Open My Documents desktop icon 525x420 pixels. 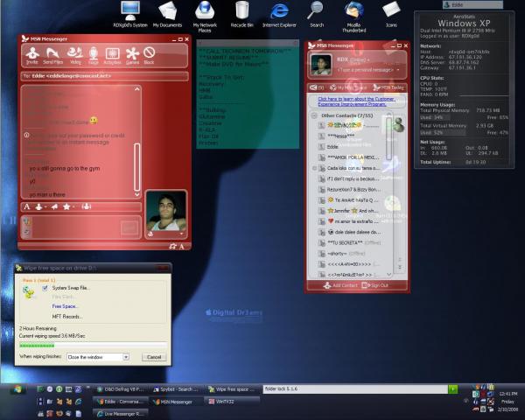167,14
